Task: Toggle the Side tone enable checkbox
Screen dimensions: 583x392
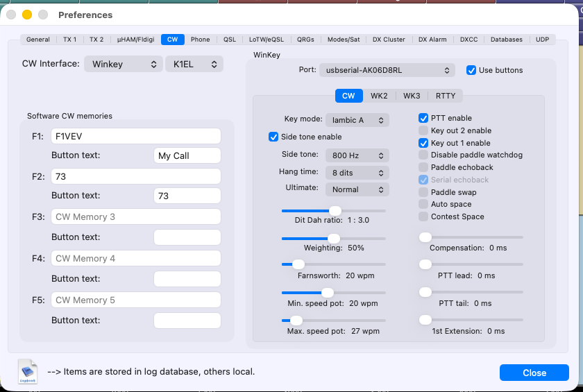Action: 273,137
